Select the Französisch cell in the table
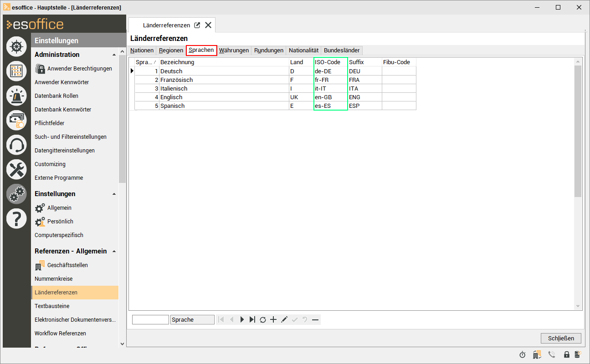 (x=224, y=80)
